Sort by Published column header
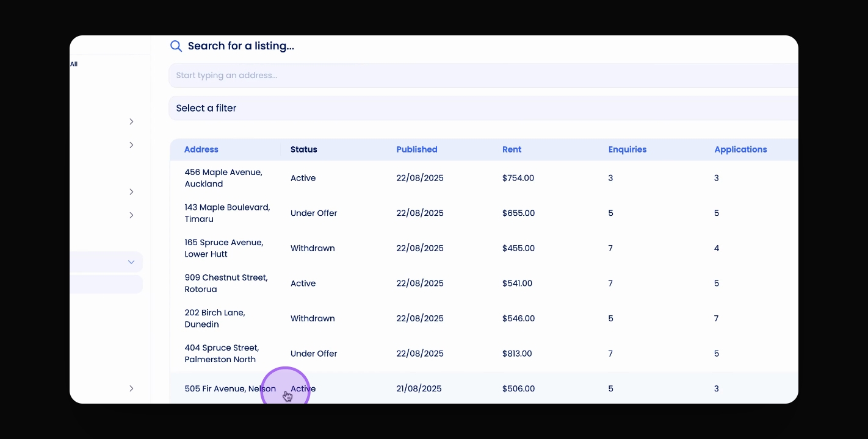868x439 pixels. click(417, 149)
